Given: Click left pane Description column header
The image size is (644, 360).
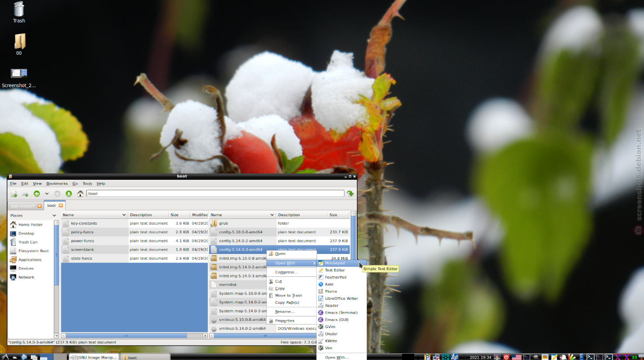Looking at the screenshot, I should point(148,215).
